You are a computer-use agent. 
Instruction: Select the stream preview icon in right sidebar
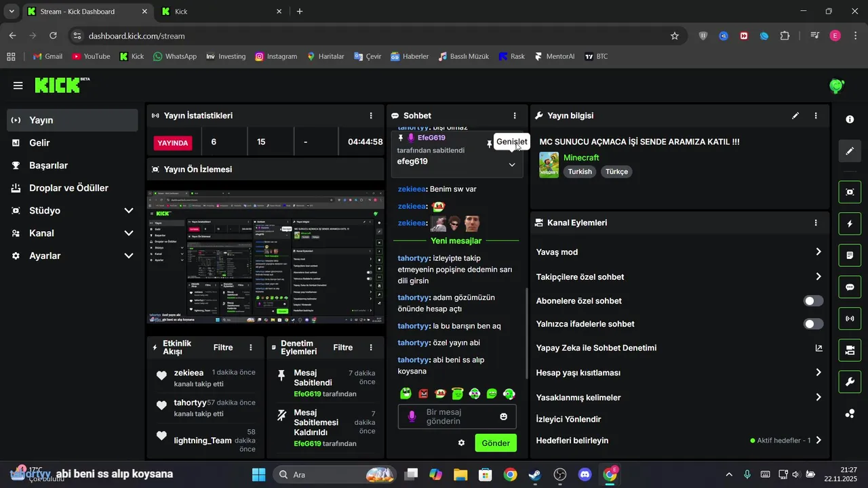pos(850,192)
